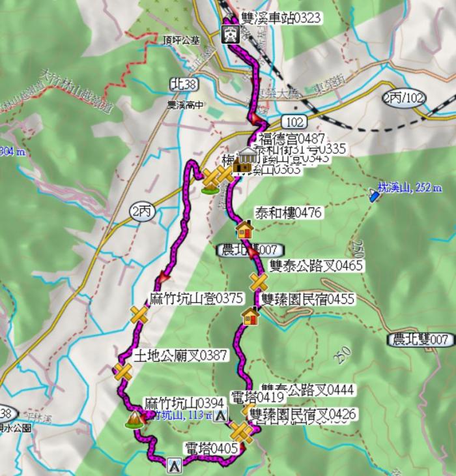Click the 102 highway shield
Image resolution: width=456 pixels, height=476 pixels.
(294, 123)
